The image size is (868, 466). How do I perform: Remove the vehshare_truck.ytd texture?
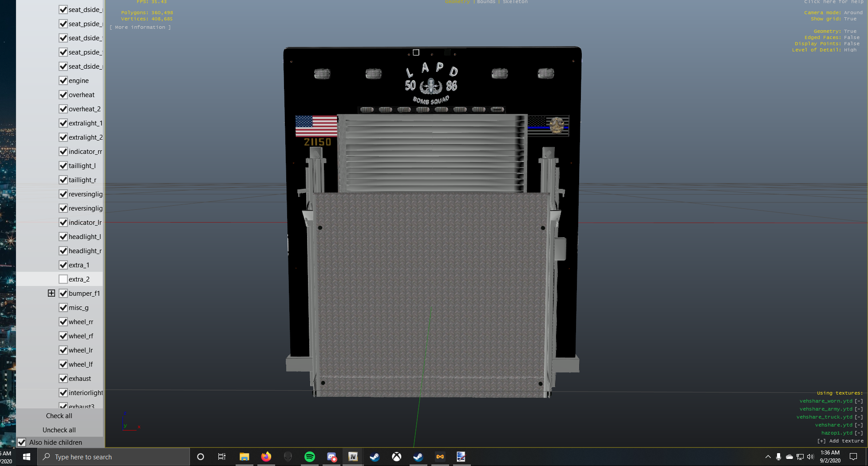859,417
